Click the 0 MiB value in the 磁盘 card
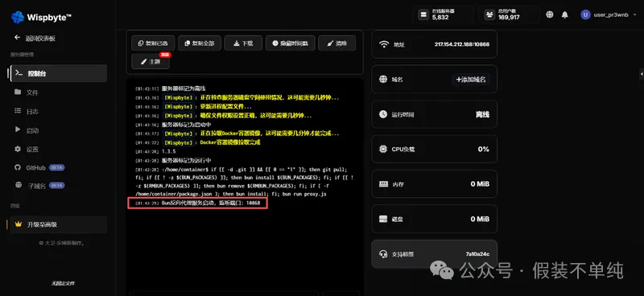644x296 pixels. coord(480,220)
